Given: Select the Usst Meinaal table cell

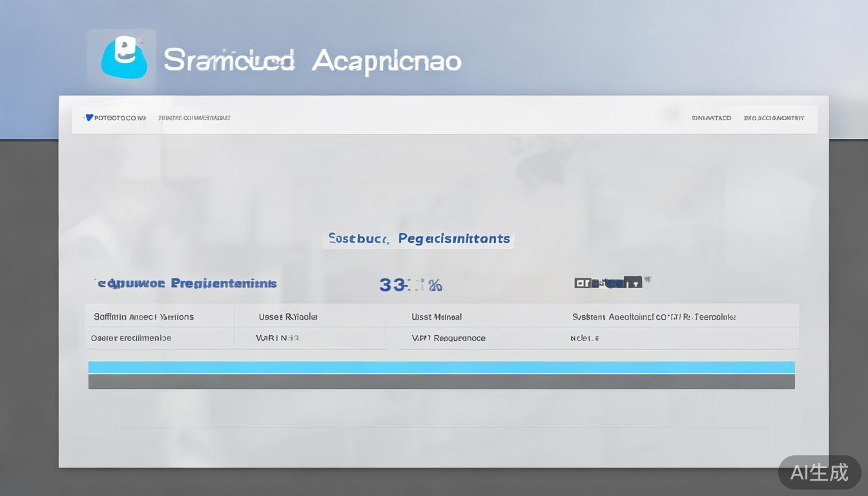Looking at the screenshot, I should pyautogui.click(x=437, y=316).
